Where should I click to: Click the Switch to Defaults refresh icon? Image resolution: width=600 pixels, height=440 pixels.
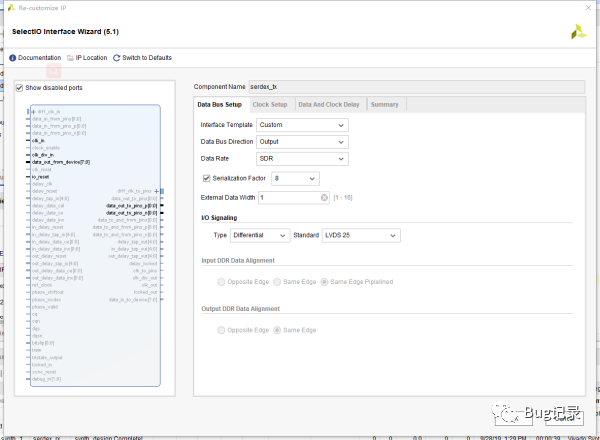coord(117,58)
